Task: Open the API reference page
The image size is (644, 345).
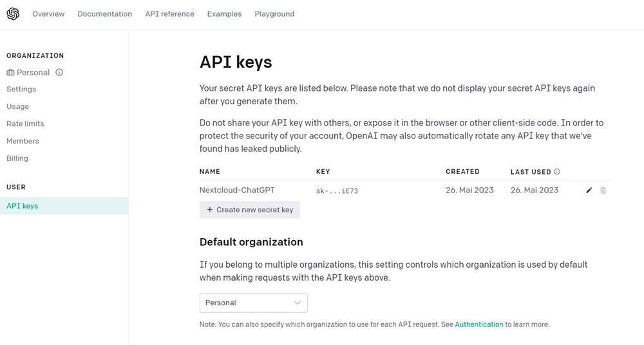Action: [x=169, y=14]
